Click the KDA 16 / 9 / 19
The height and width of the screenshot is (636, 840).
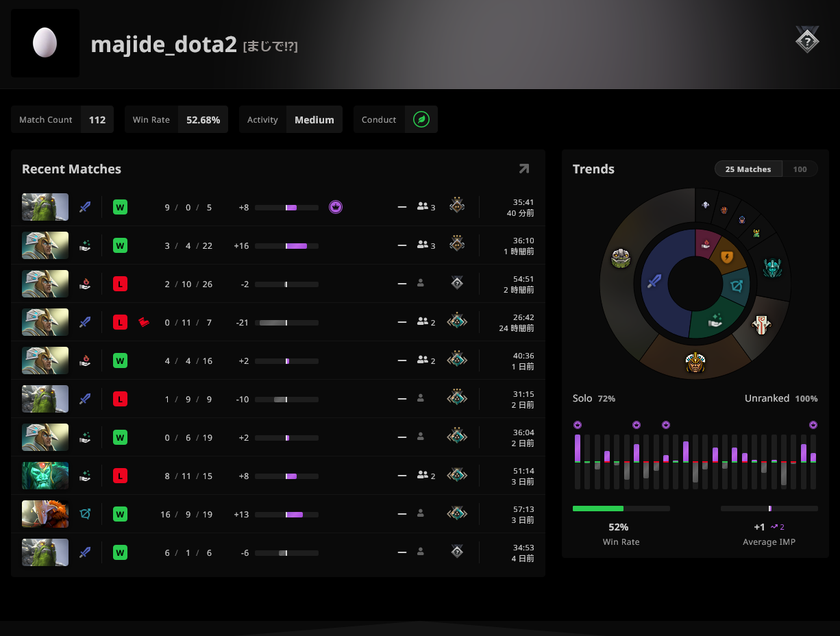click(186, 515)
